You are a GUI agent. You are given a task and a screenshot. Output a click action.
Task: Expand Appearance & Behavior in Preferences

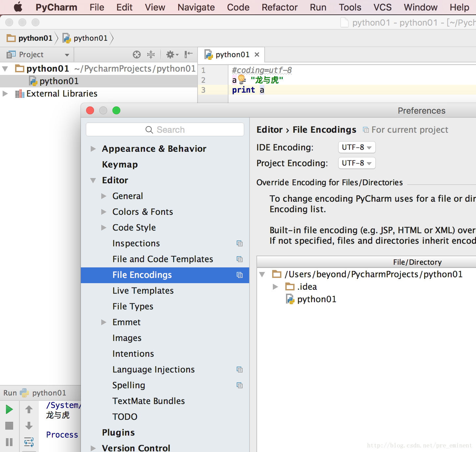point(93,149)
